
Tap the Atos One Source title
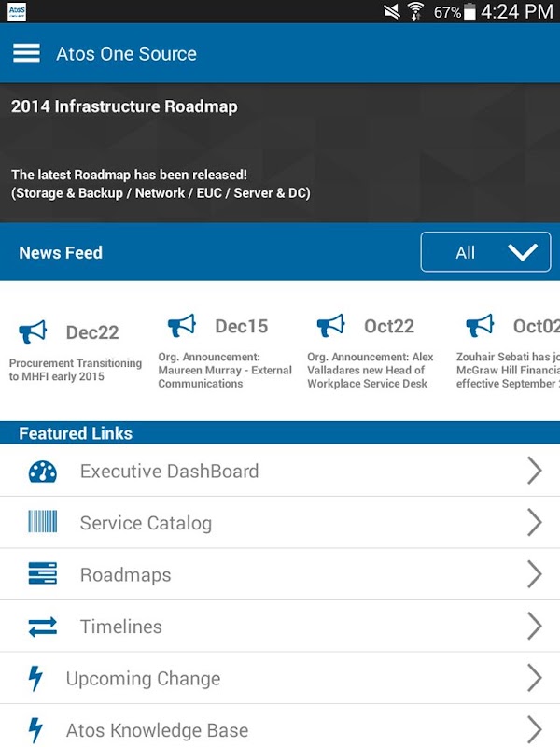coord(126,54)
